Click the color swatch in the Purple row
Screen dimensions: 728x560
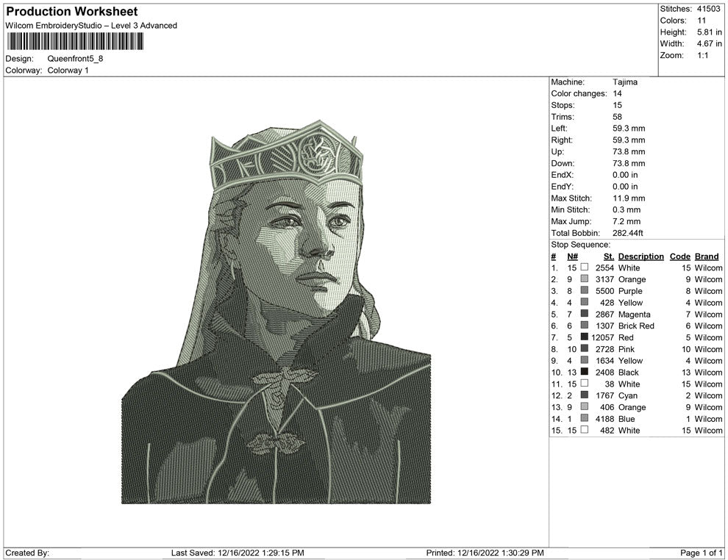click(585, 290)
